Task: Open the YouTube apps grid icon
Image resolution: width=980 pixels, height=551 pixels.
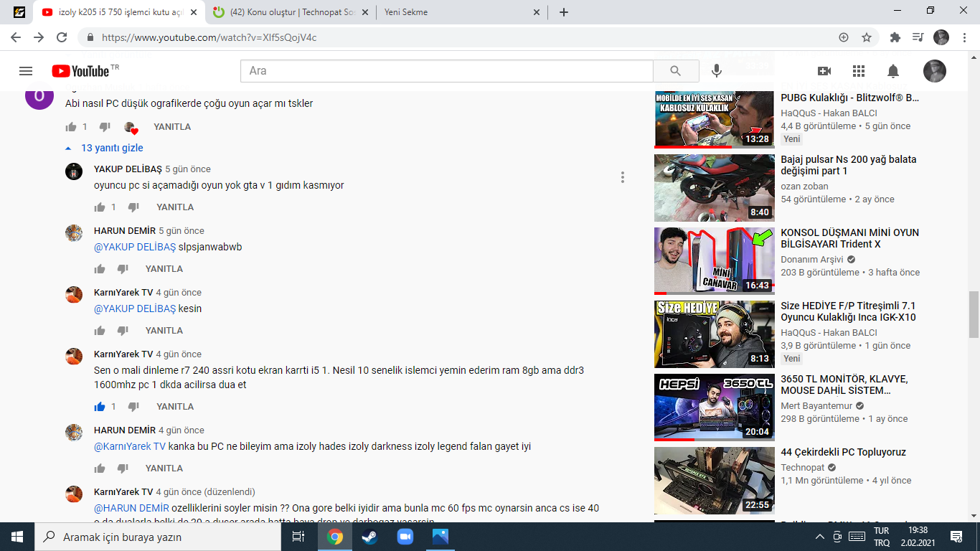Action: point(859,71)
